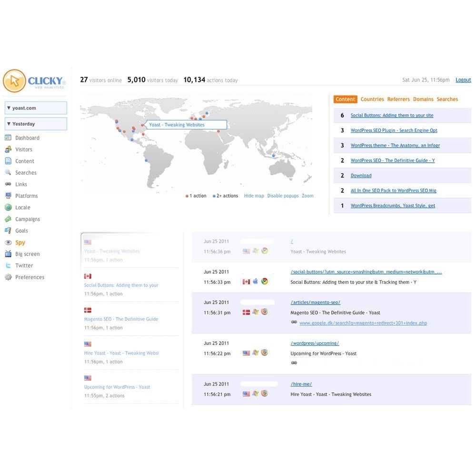
Task: Click Apple OS icon in the 11:56:33 row
Action: 255,281
